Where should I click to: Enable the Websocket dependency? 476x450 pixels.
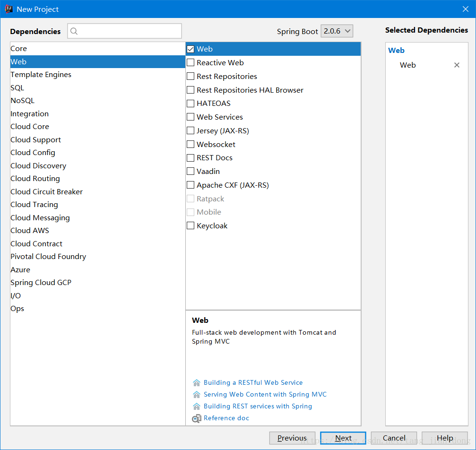coord(190,144)
